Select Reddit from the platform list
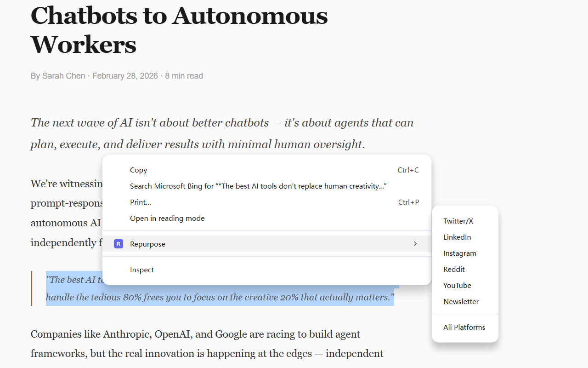The width and height of the screenshot is (588, 368). coord(454,269)
